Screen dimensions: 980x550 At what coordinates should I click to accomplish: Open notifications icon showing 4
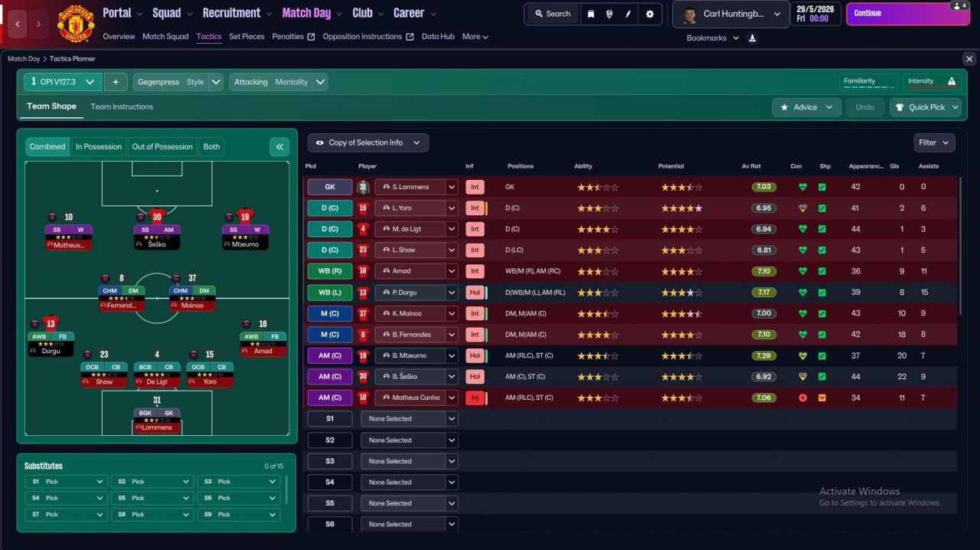959,5
